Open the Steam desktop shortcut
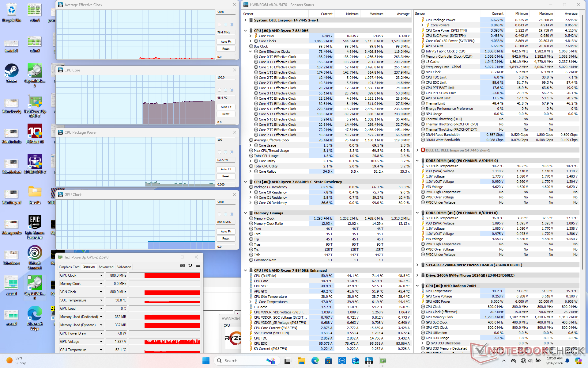Viewport: 588px width, 368px height. point(12,73)
